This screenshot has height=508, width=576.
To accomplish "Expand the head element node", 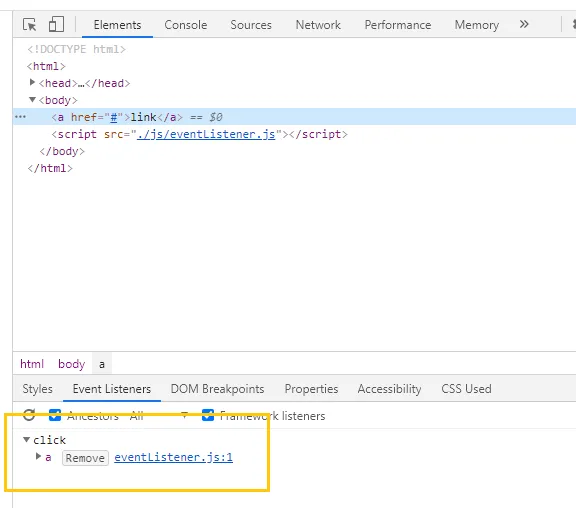I will 32,82.
